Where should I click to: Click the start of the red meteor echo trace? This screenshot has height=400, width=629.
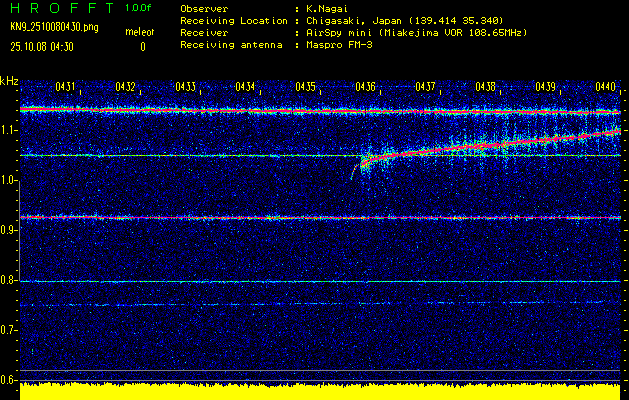pos(364,162)
